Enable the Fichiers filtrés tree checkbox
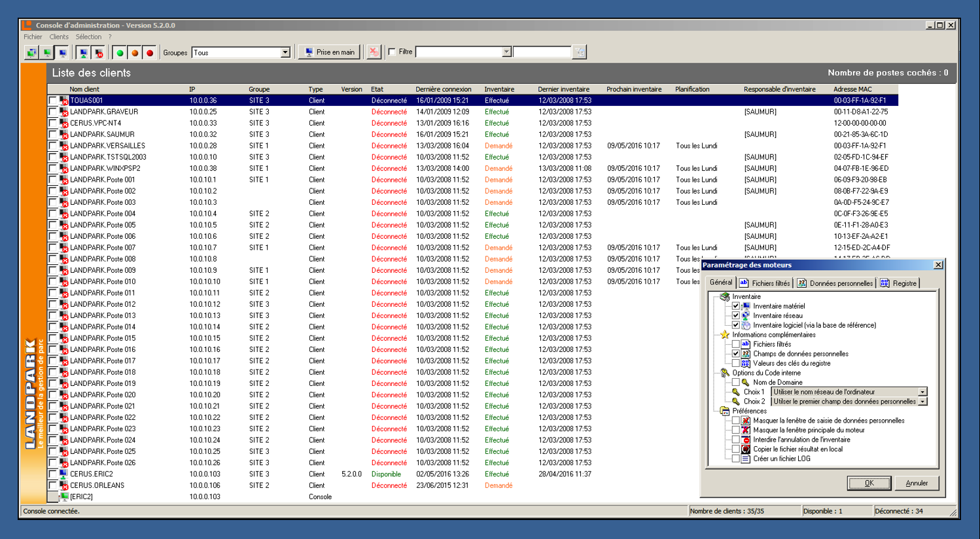This screenshot has height=539, width=980. (736, 344)
